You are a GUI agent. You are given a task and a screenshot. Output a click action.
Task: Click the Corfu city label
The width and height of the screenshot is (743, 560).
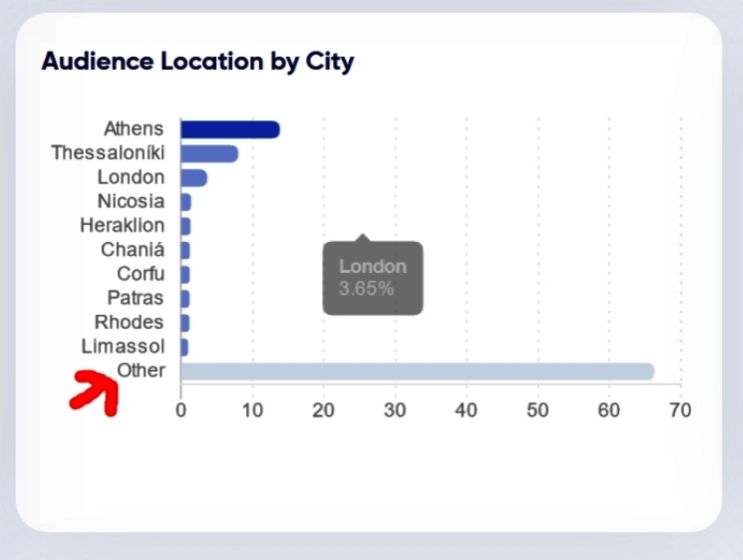tap(141, 274)
